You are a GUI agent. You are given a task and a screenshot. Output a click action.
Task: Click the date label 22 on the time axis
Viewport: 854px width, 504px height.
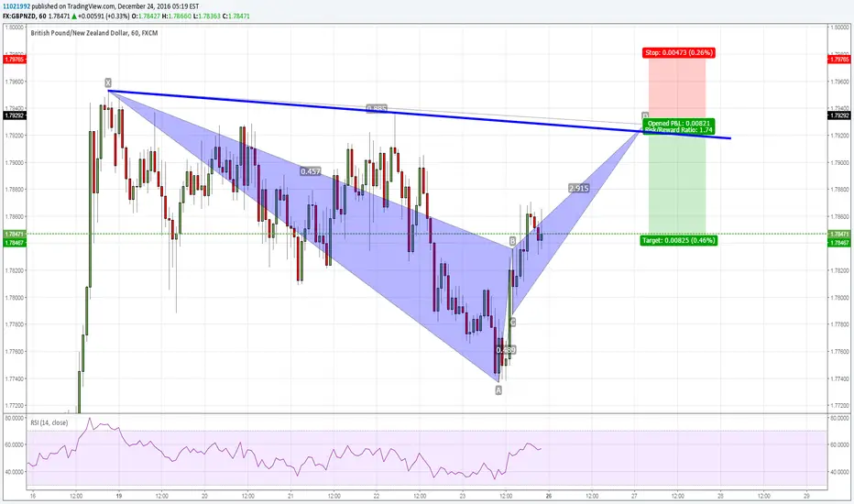point(377,497)
